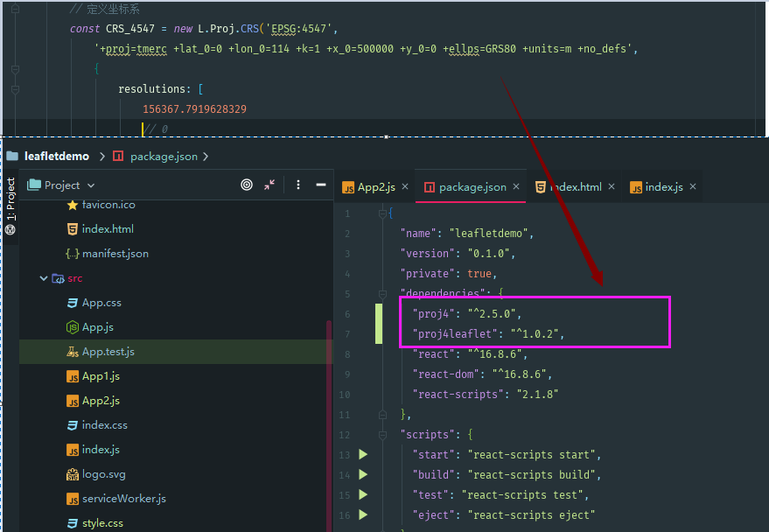This screenshot has width=769, height=532.
Task: Close the App2.js tab
Action: [x=405, y=187]
